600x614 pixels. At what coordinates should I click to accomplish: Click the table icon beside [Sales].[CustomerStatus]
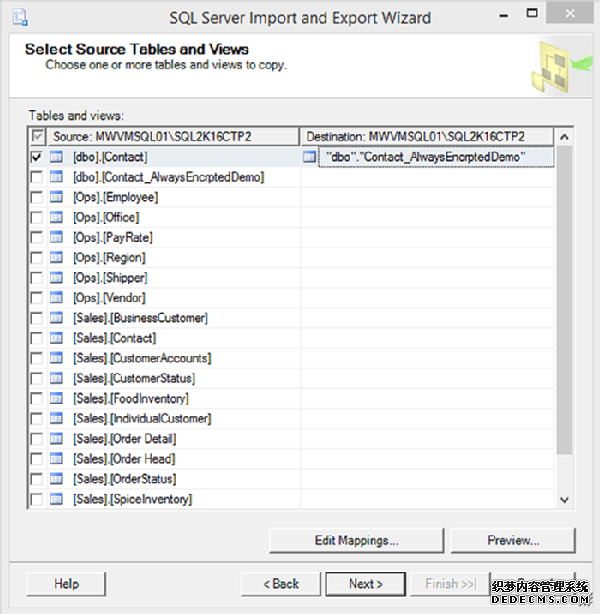56,378
